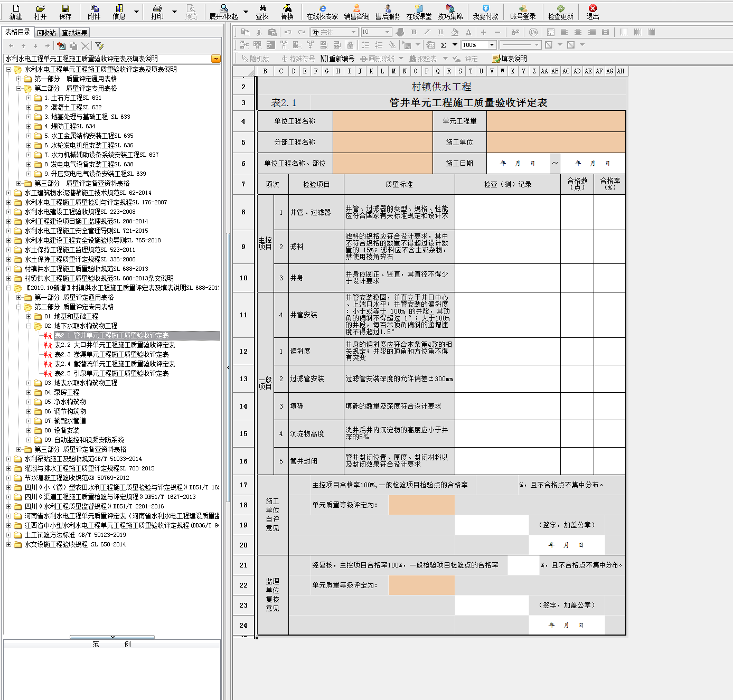The width and height of the screenshot is (733, 700).
Task: Expand 水利泵站施工及验收规范GB/T 51033-2014 node
Action: [x=9, y=459]
